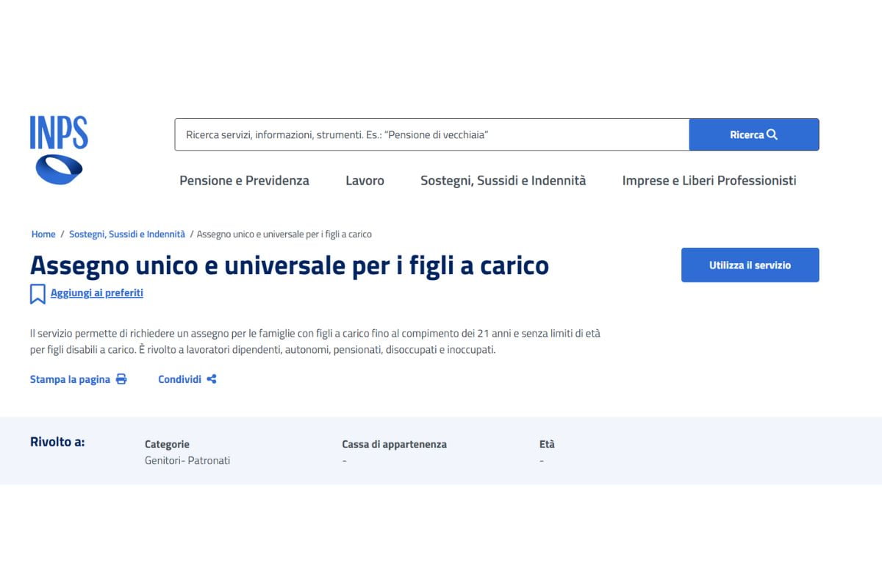Click the magnifying glass icon on Ricerca button

click(771, 135)
